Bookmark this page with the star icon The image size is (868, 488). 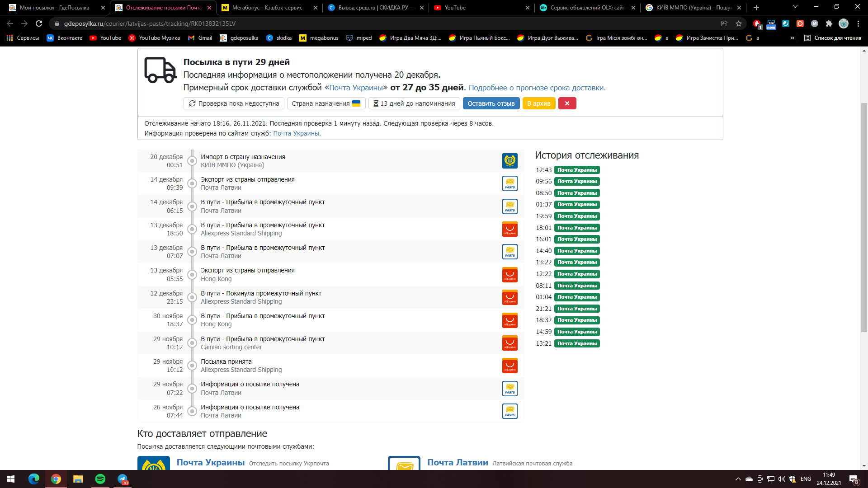click(739, 23)
